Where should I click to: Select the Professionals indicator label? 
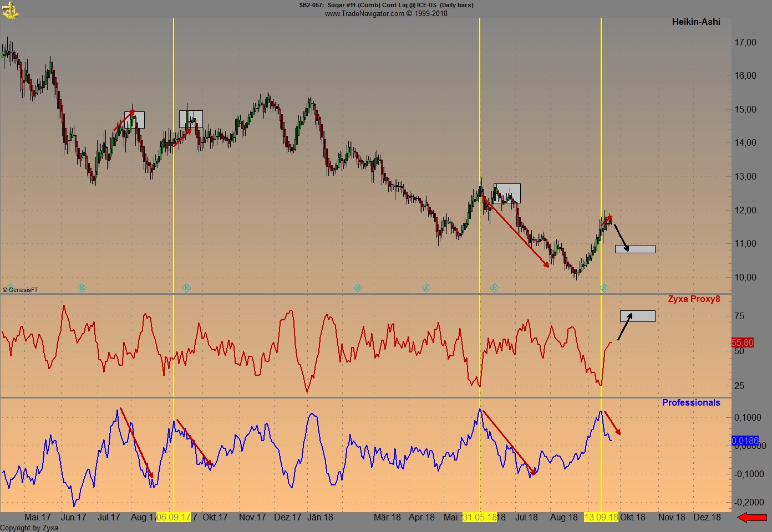click(x=691, y=403)
